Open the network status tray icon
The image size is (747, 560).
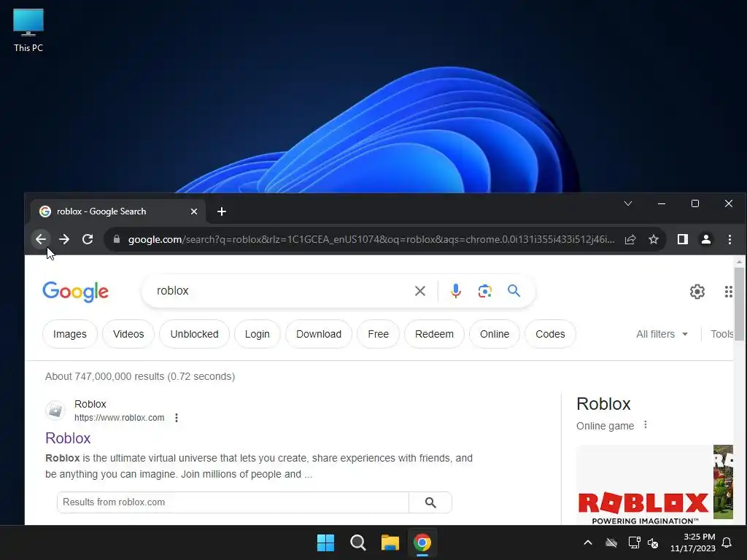[634, 542]
